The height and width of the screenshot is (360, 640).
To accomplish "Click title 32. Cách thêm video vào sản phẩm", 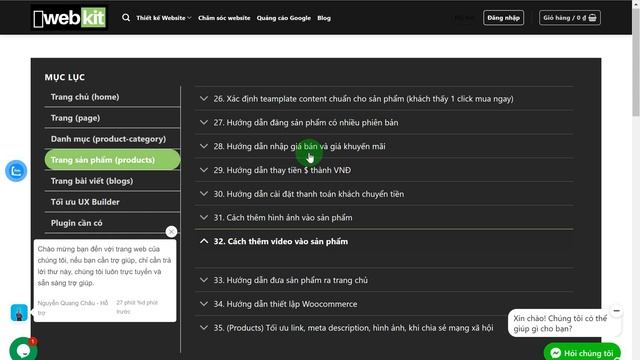I will (281, 241).
